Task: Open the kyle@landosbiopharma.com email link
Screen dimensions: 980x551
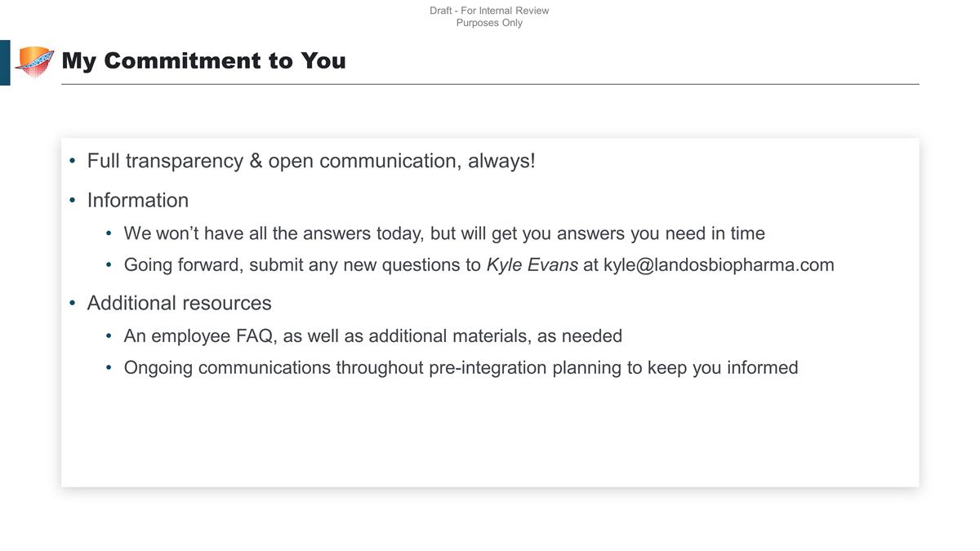Action: pyautogui.click(x=719, y=264)
